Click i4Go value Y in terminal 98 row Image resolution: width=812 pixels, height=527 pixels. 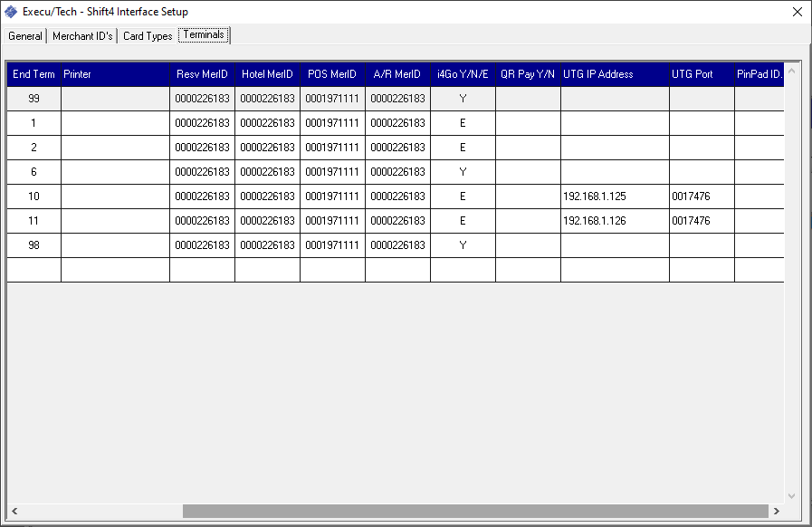pyautogui.click(x=463, y=244)
